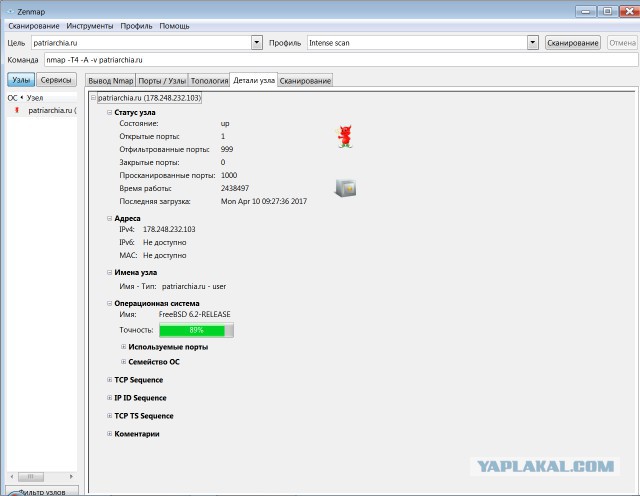The width and height of the screenshot is (640, 496).
Task: Click the MAC Не доступно value
Action: [x=164, y=256]
